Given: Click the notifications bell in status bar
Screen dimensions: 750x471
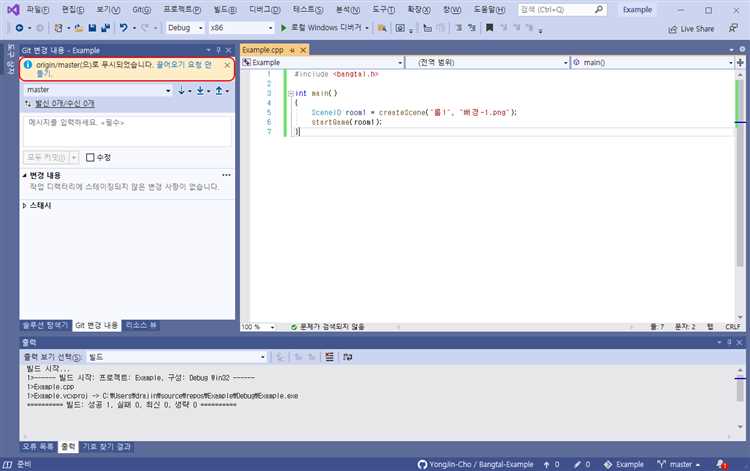Looking at the screenshot, I should click(x=721, y=464).
